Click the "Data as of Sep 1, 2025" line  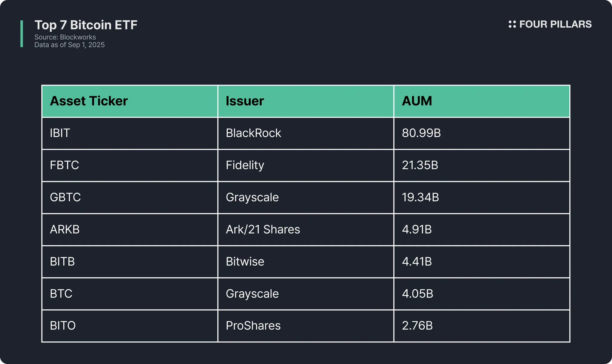click(69, 45)
